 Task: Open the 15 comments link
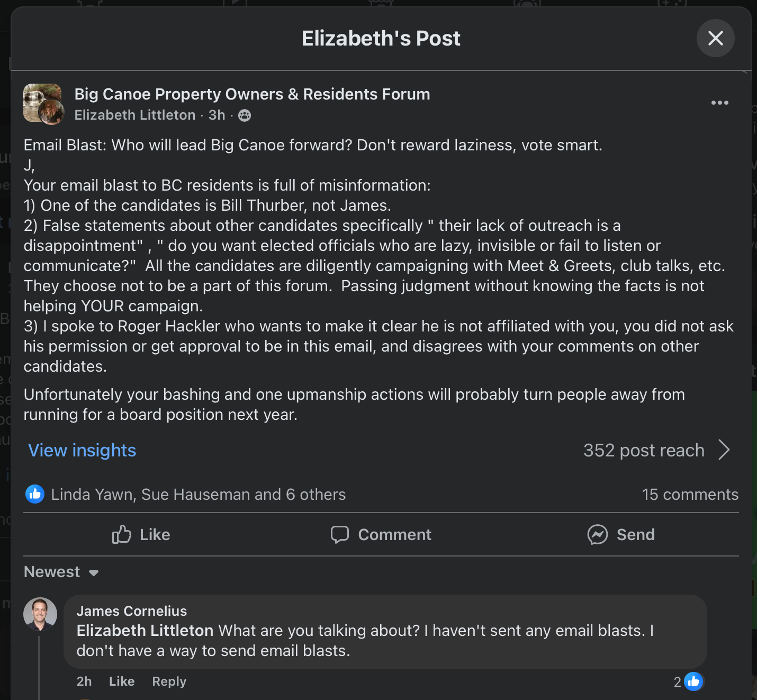coord(690,495)
